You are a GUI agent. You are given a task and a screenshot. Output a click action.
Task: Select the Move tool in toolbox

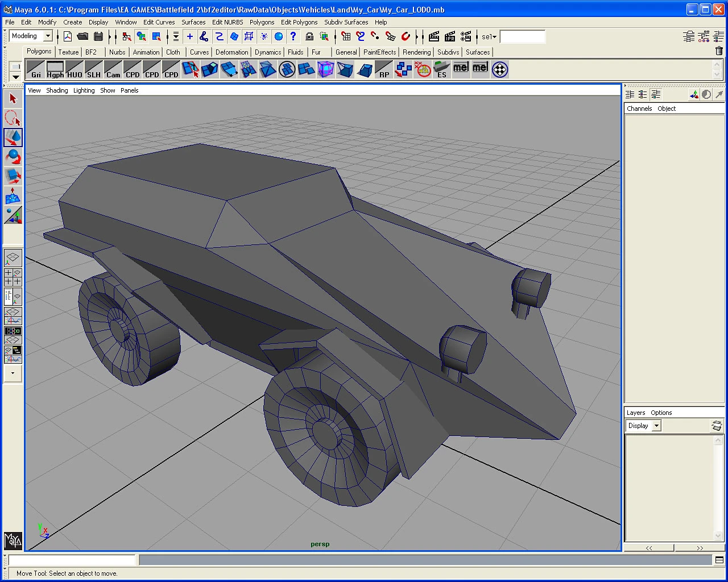13,138
